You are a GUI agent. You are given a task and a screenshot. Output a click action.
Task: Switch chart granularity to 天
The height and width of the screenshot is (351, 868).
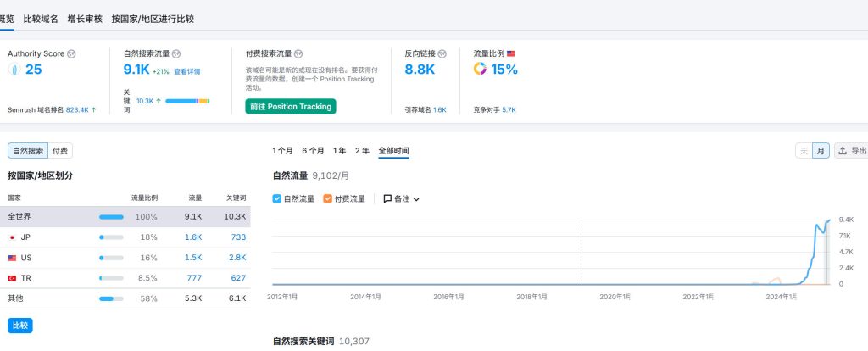804,151
